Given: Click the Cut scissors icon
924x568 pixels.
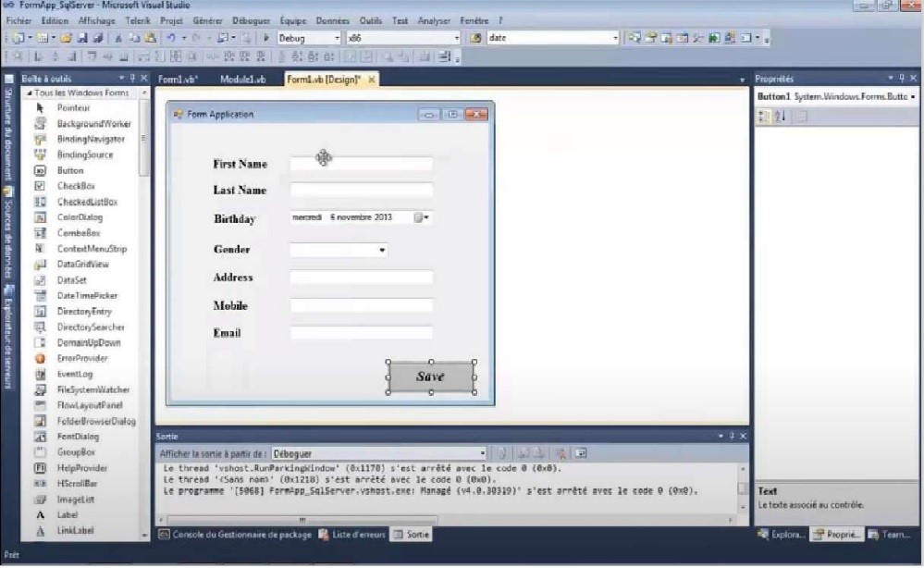Looking at the screenshot, I should [119, 38].
